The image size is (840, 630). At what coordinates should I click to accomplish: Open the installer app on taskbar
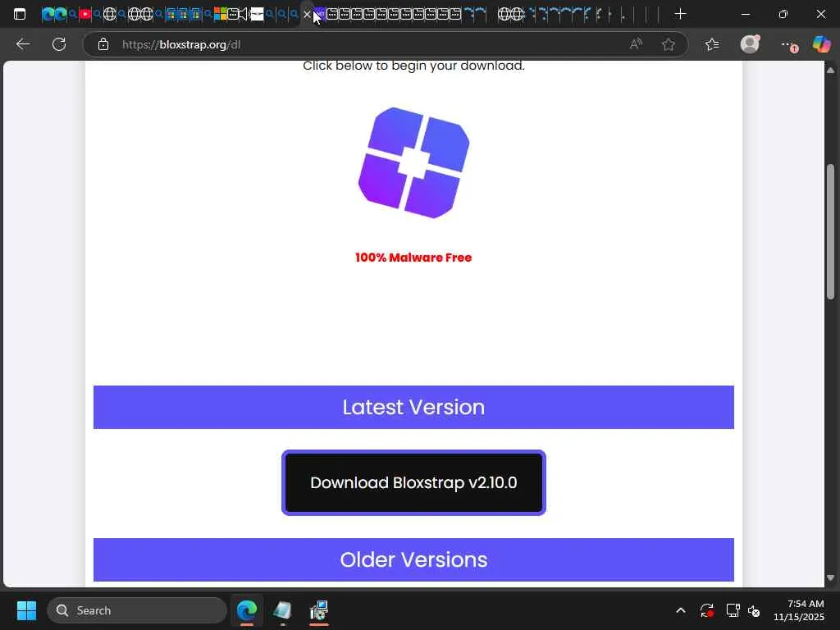tap(319, 610)
